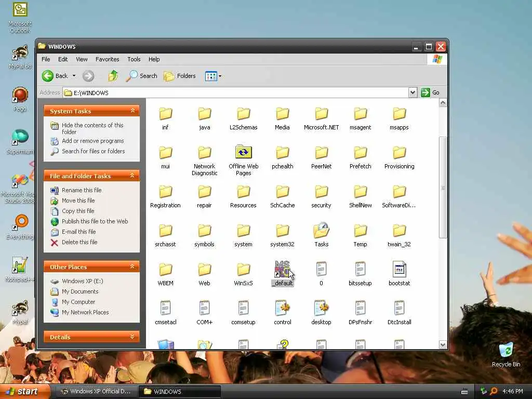Open the java folder
This screenshot has height=399, width=532.
point(204,118)
